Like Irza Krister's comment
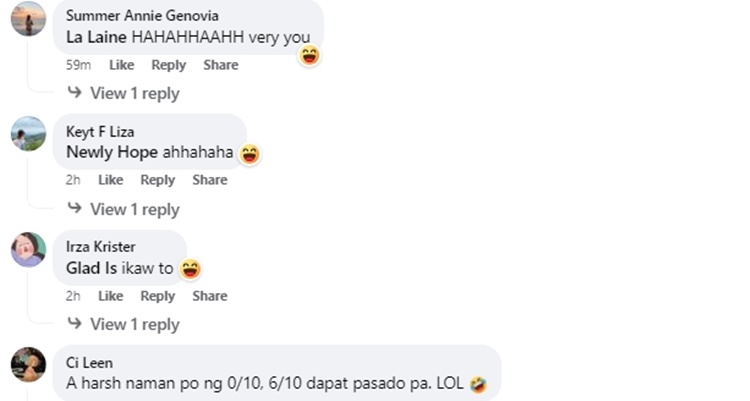Screen dimensions: 750x401 110,296
